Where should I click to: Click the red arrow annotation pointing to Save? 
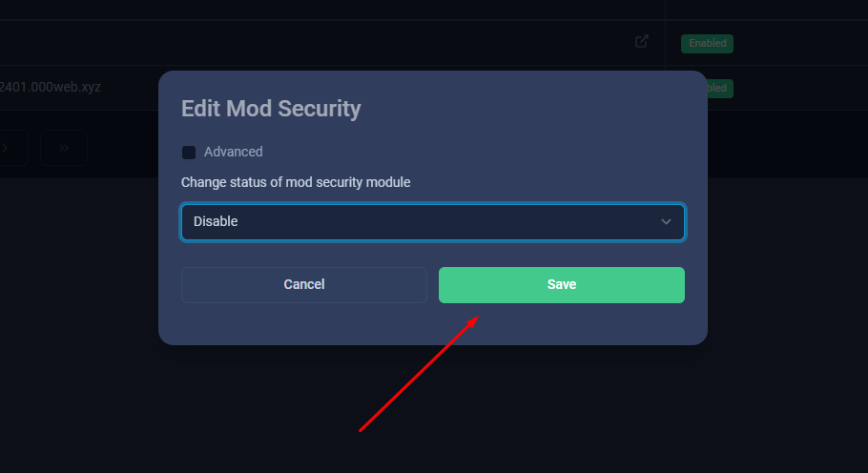pyautogui.click(x=419, y=374)
